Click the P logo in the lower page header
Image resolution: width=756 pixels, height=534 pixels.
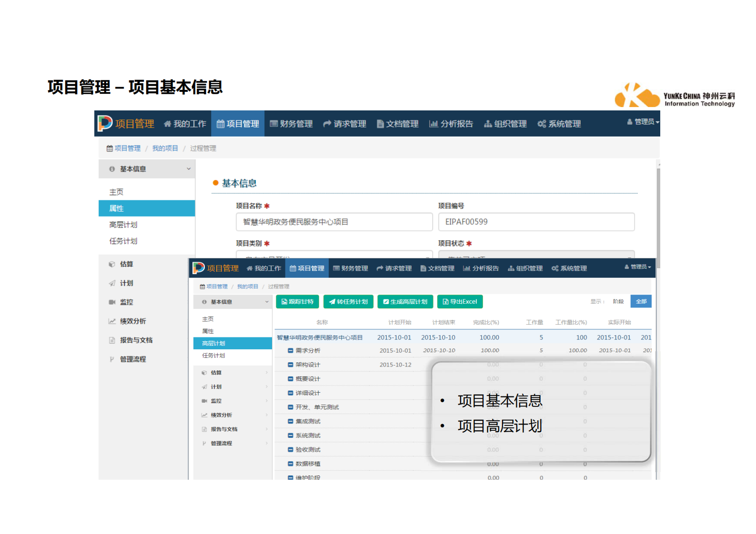click(198, 268)
